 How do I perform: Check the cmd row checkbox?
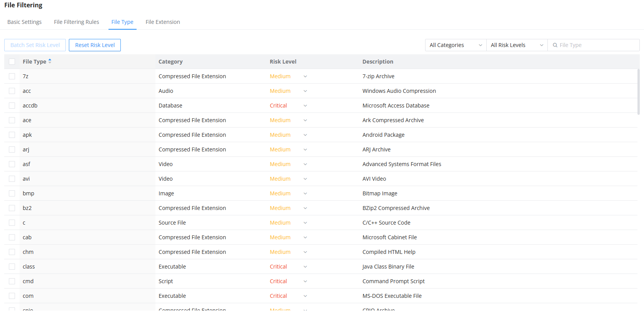tap(12, 281)
